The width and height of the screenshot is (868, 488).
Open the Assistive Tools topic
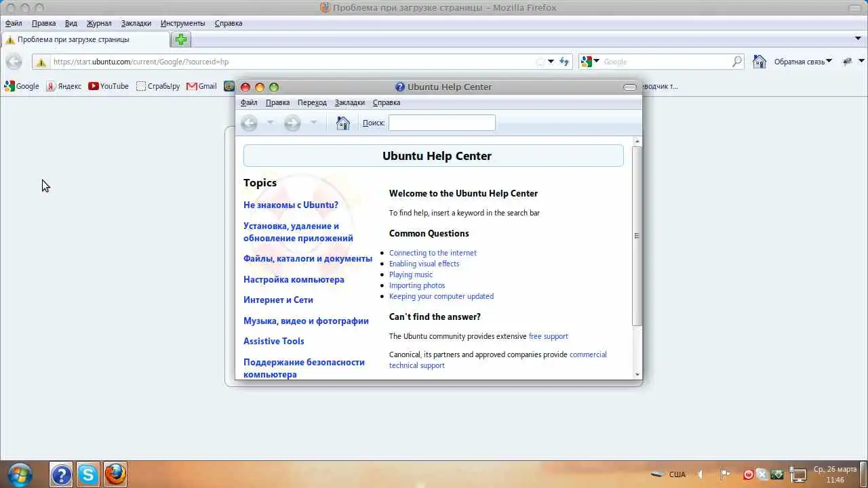[x=274, y=341]
